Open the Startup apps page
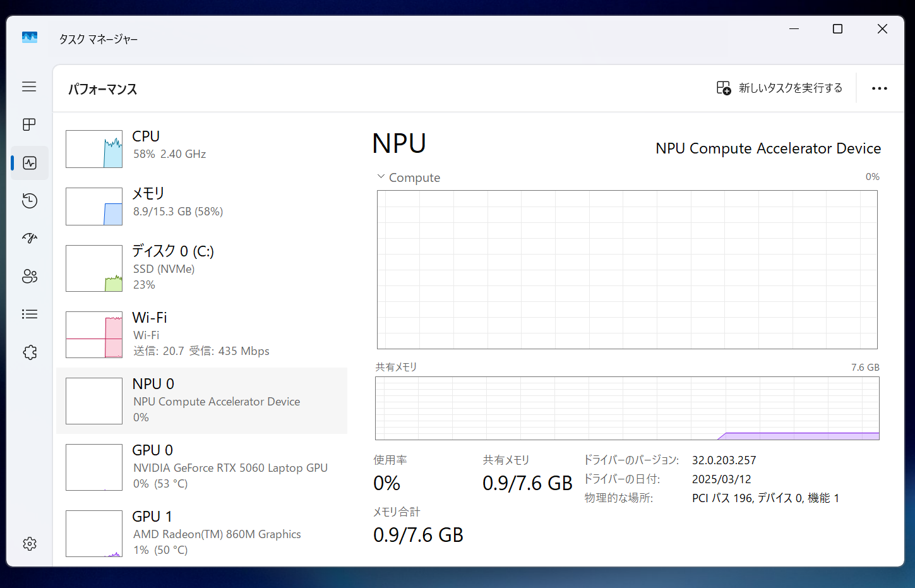Viewport: 915px width, 588px height. (30, 238)
